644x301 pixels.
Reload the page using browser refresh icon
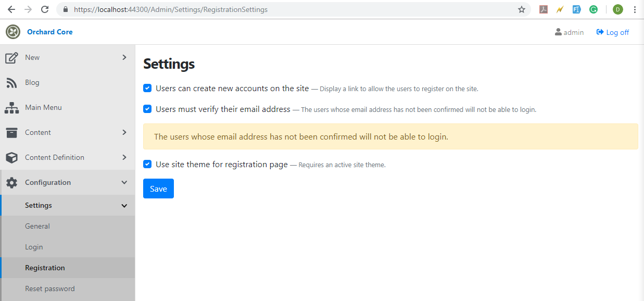click(45, 9)
